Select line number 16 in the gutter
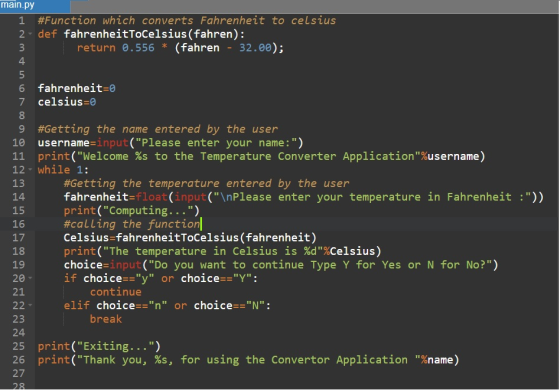 point(19,224)
